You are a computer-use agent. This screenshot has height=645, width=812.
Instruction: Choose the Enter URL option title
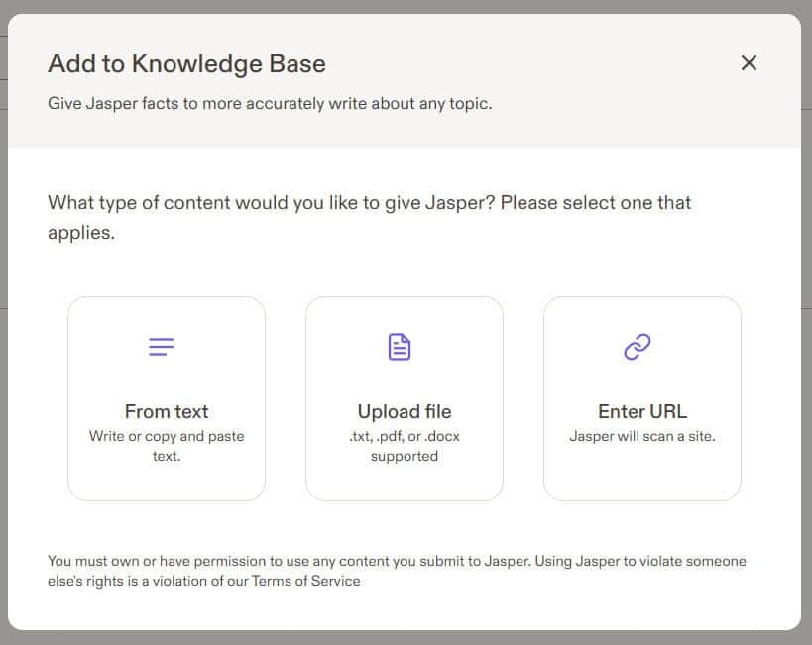pyautogui.click(x=642, y=411)
